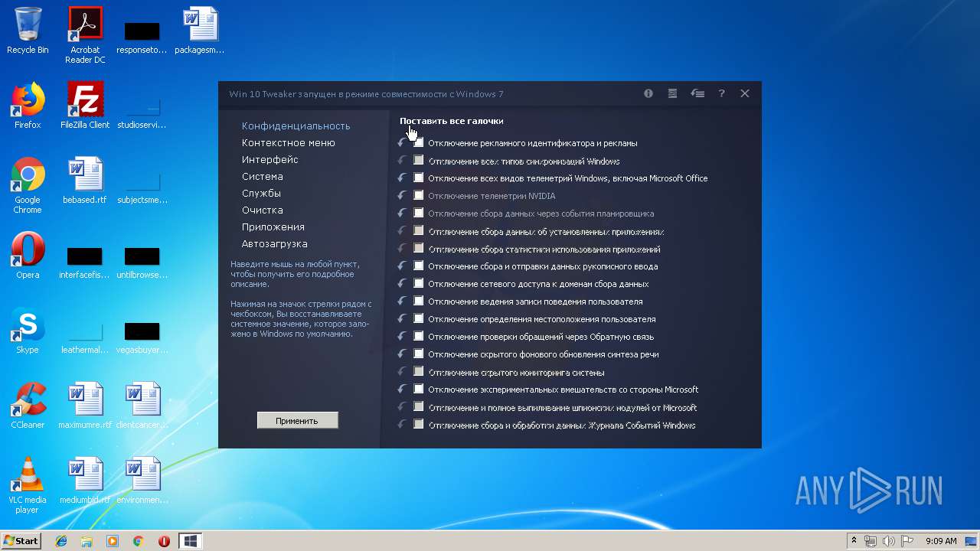
Task: Open the question mark help icon
Action: coord(721,93)
